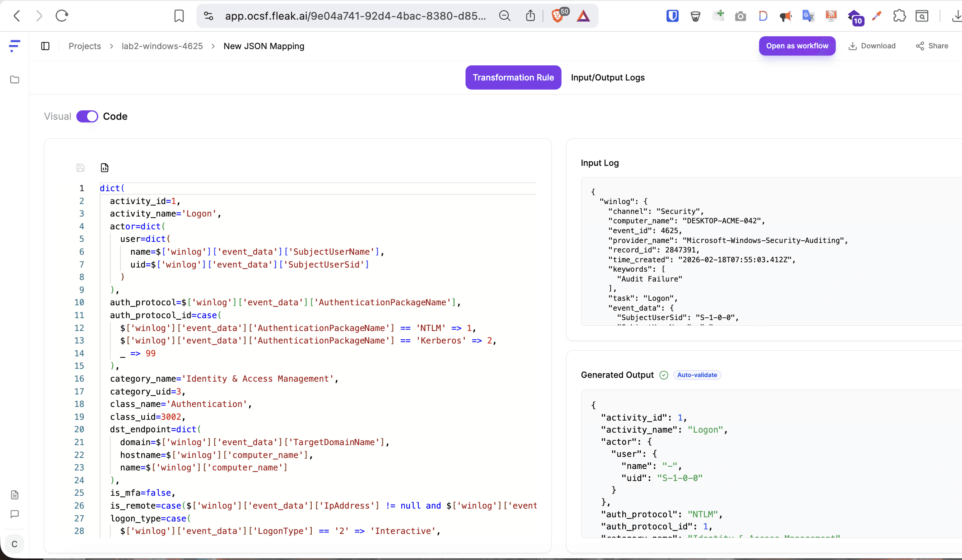
Task: Open the folder icon in the left sidebar
Action: (14, 79)
